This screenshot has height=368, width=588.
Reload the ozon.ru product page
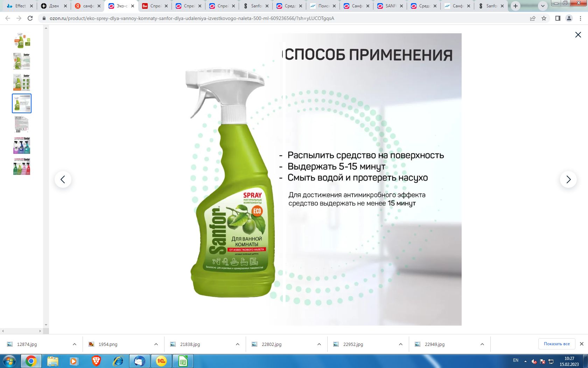(x=30, y=18)
